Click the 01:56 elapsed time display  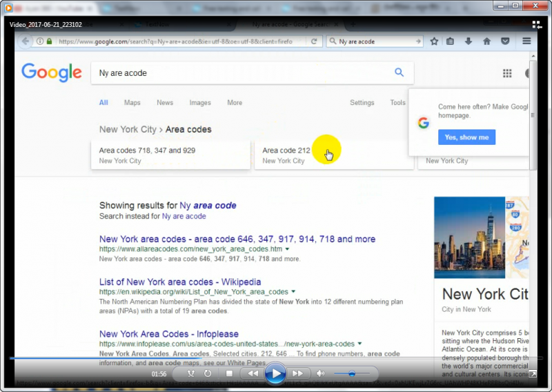pyautogui.click(x=159, y=373)
